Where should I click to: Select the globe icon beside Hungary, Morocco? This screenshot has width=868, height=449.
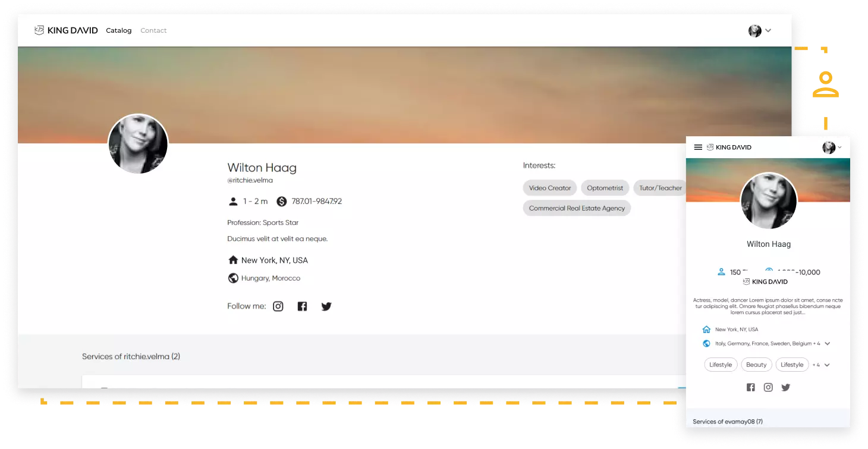(x=232, y=278)
